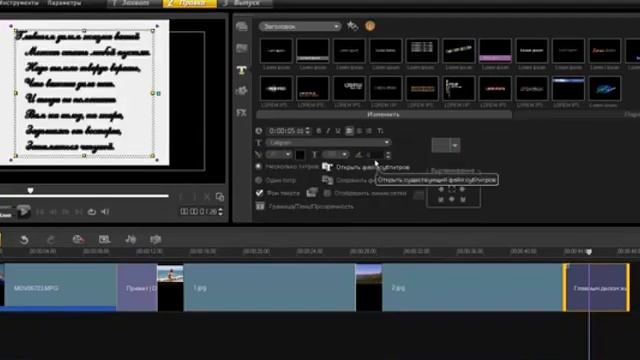Adjust the rotation angle spinner arrows
The width and height of the screenshot is (640, 360).
(388, 155)
